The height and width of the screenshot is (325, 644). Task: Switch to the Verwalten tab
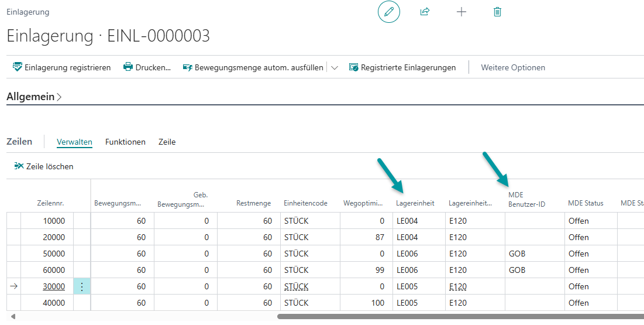point(74,142)
